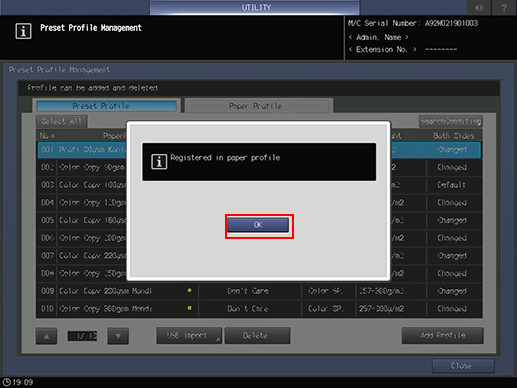The width and height of the screenshot is (517, 388).
Task: Select row 010 Color Copy 300gsm Mondi
Action: pyautogui.click(x=259, y=309)
